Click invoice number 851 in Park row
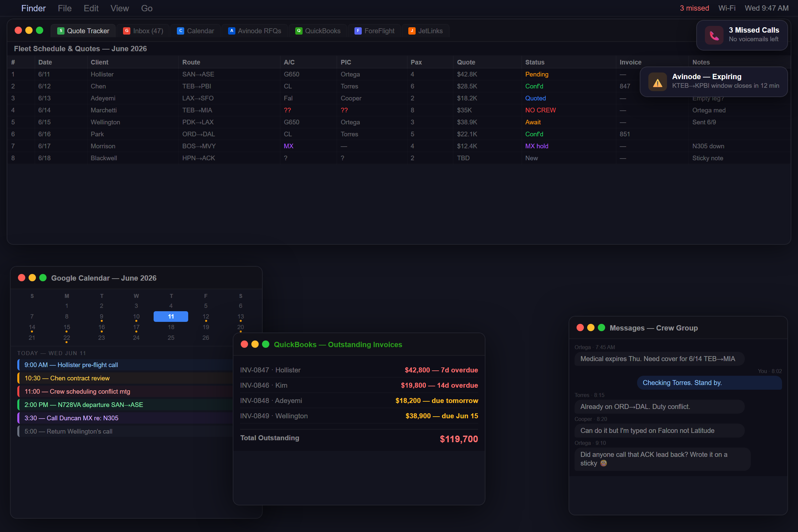The width and height of the screenshot is (798, 532). pyautogui.click(x=625, y=134)
